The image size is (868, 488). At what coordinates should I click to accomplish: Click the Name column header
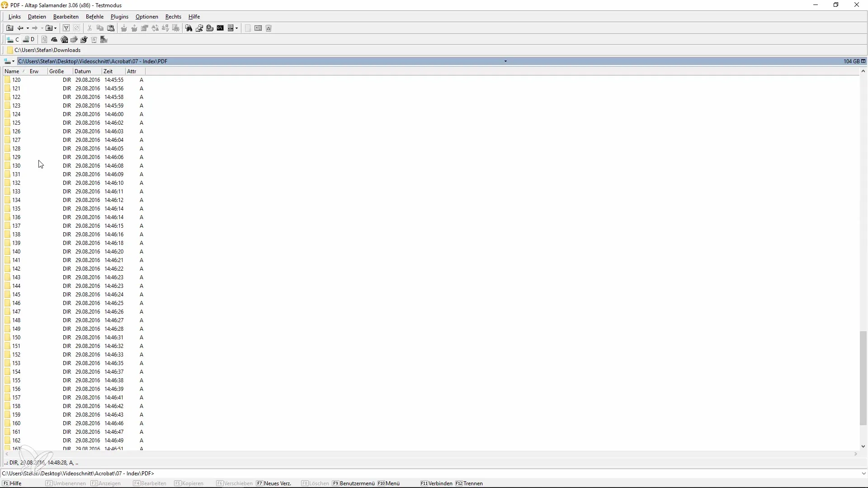tap(15, 71)
